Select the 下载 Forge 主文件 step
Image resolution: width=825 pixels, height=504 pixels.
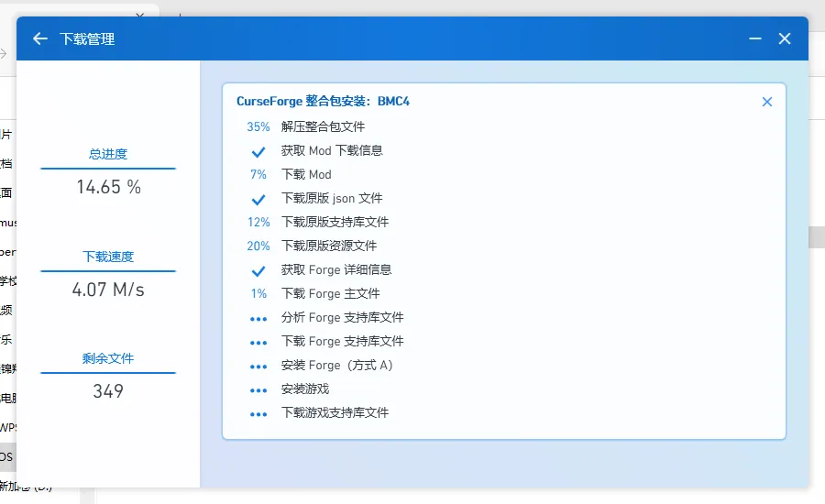[330, 293]
